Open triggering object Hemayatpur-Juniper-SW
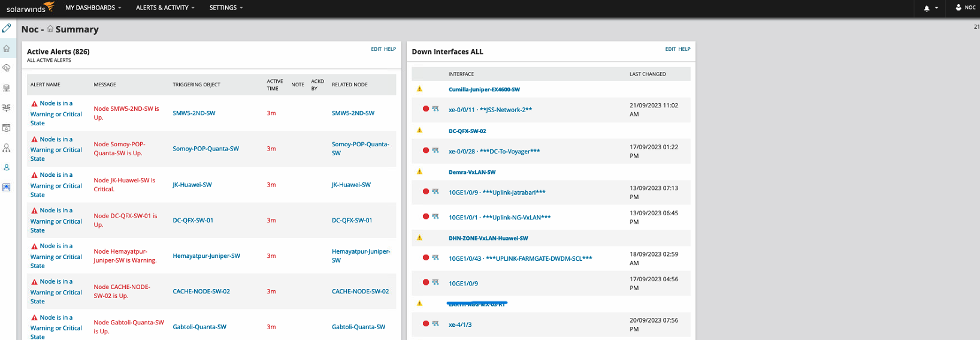 (206, 255)
